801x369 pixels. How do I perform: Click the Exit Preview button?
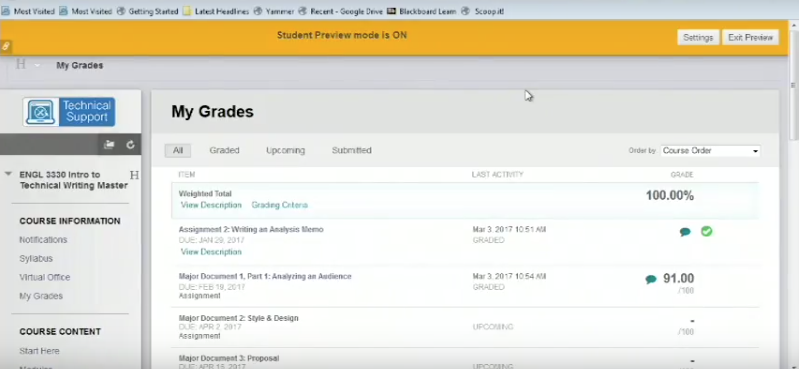click(x=750, y=37)
